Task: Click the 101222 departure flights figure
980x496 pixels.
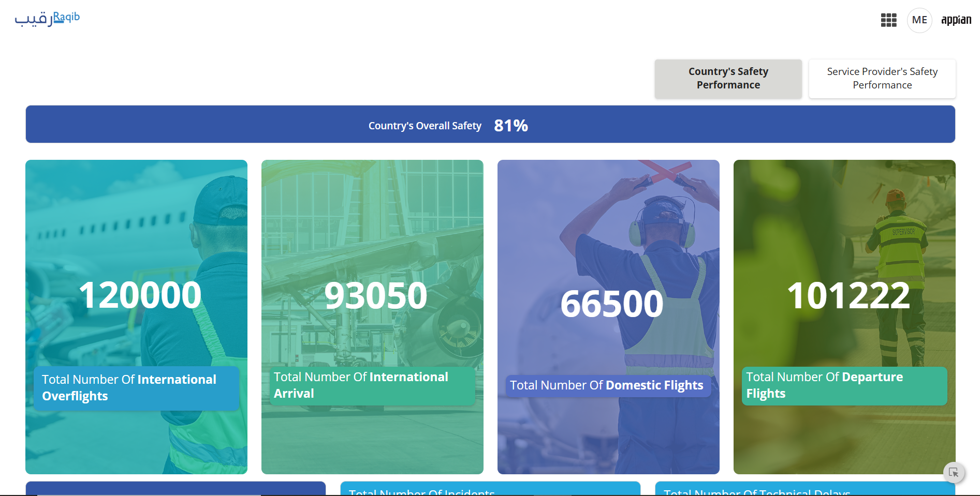Action: coord(848,295)
